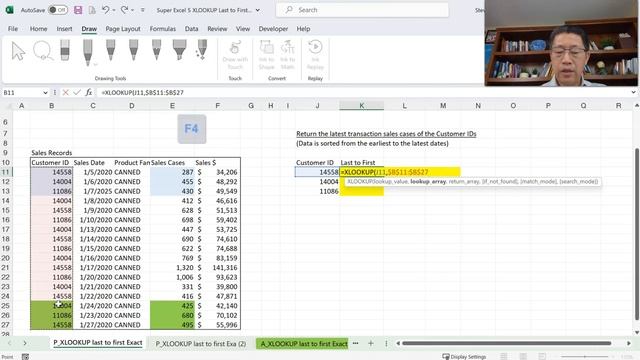640x360 pixels.
Task: Toggle the AutoSave switch
Action: [58, 10]
